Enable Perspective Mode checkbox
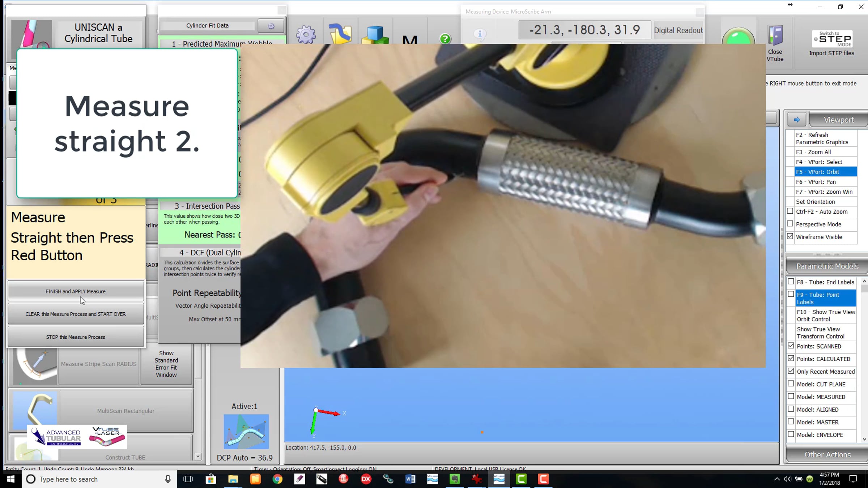The height and width of the screenshot is (488, 868). coord(790,224)
